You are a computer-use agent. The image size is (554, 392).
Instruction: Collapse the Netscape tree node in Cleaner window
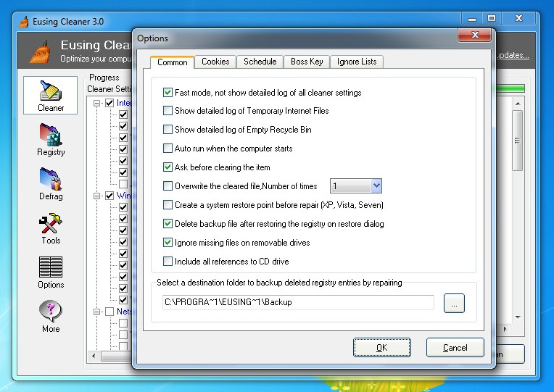97,312
